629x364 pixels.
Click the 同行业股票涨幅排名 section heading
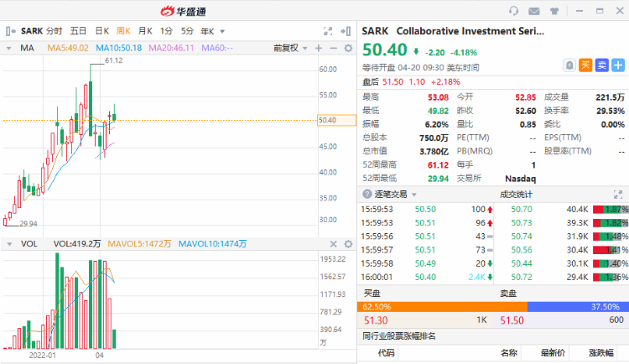[399, 336]
